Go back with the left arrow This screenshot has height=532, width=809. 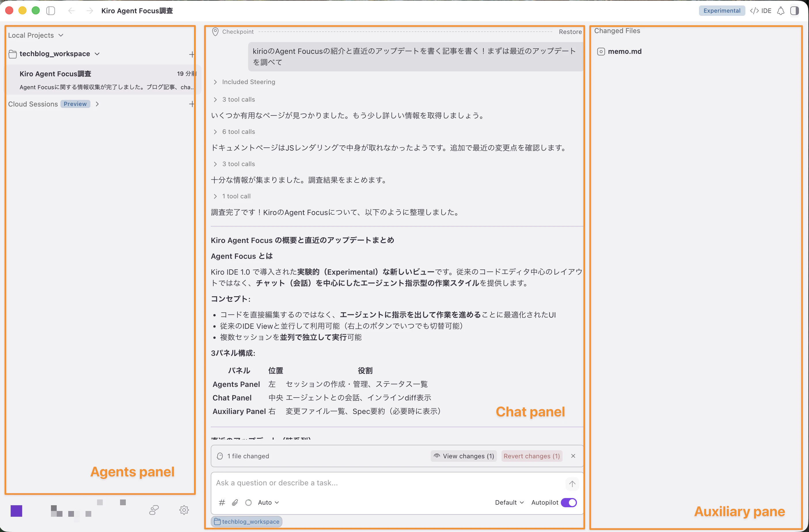click(71, 11)
